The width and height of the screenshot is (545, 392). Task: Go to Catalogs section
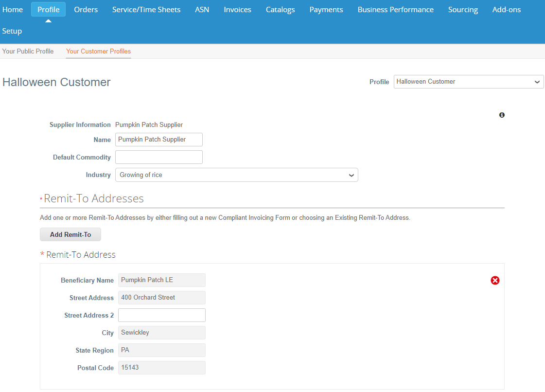280,10
